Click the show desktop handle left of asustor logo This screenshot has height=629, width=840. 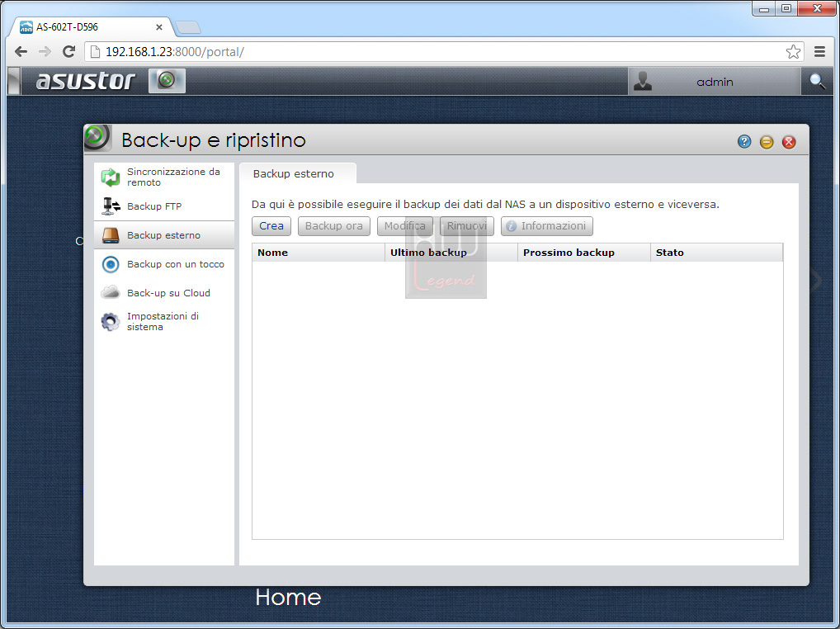click(15, 81)
